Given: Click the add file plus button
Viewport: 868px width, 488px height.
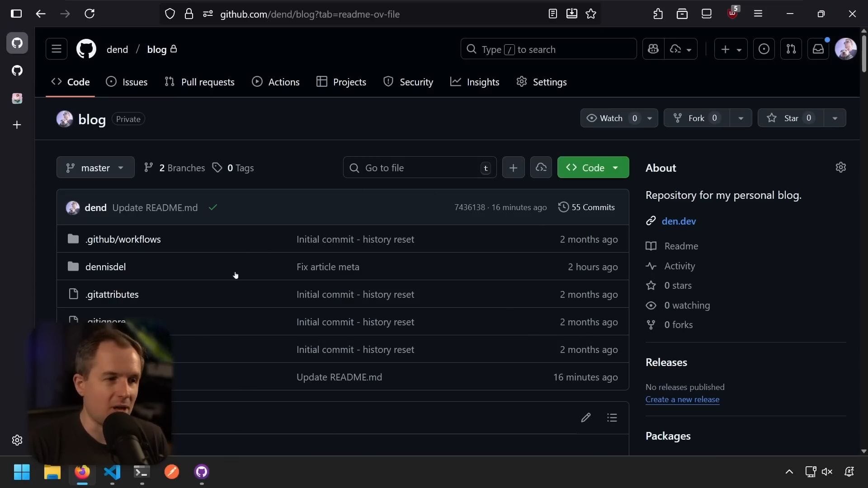Looking at the screenshot, I should click(x=513, y=168).
